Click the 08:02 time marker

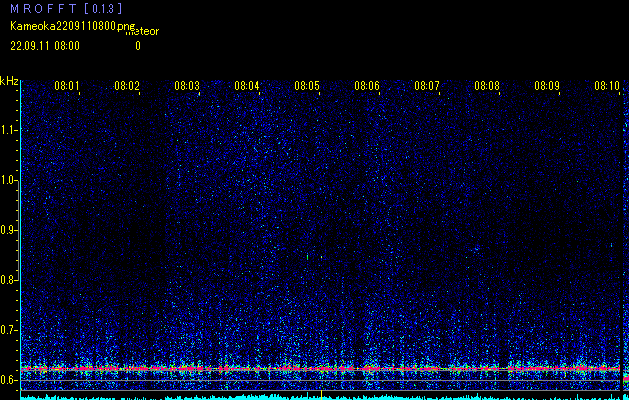(x=127, y=86)
